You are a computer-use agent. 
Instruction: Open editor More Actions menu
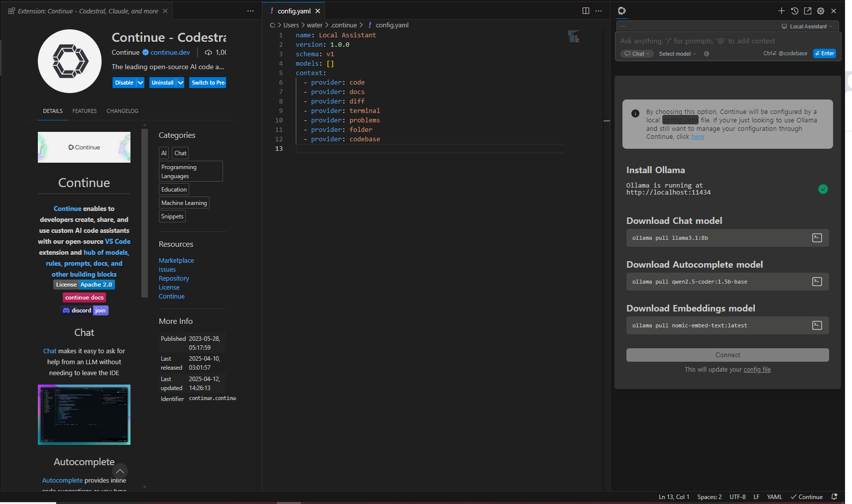(599, 11)
